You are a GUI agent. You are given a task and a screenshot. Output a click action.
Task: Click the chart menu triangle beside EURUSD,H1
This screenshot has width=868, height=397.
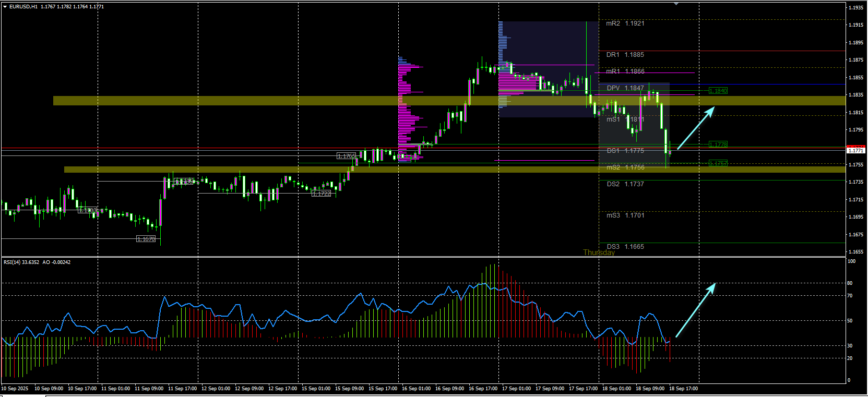click(5, 7)
